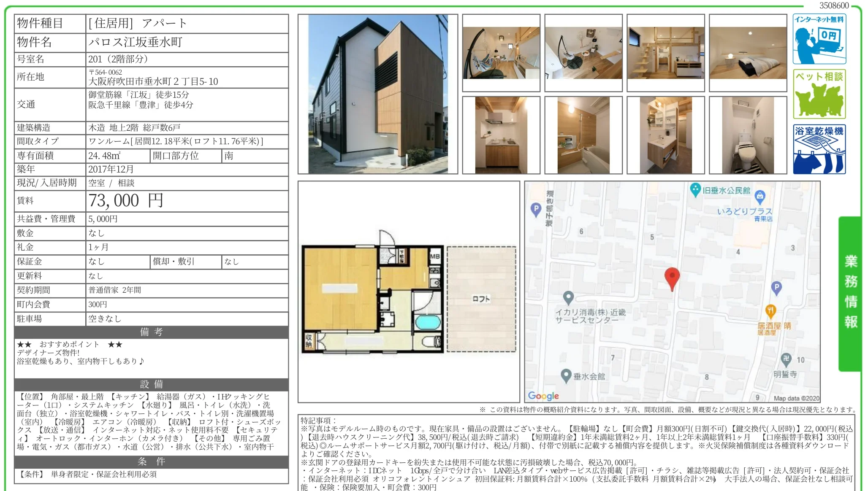
Task: Click いろどりプラス shop marker
Action: tap(759, 196)
